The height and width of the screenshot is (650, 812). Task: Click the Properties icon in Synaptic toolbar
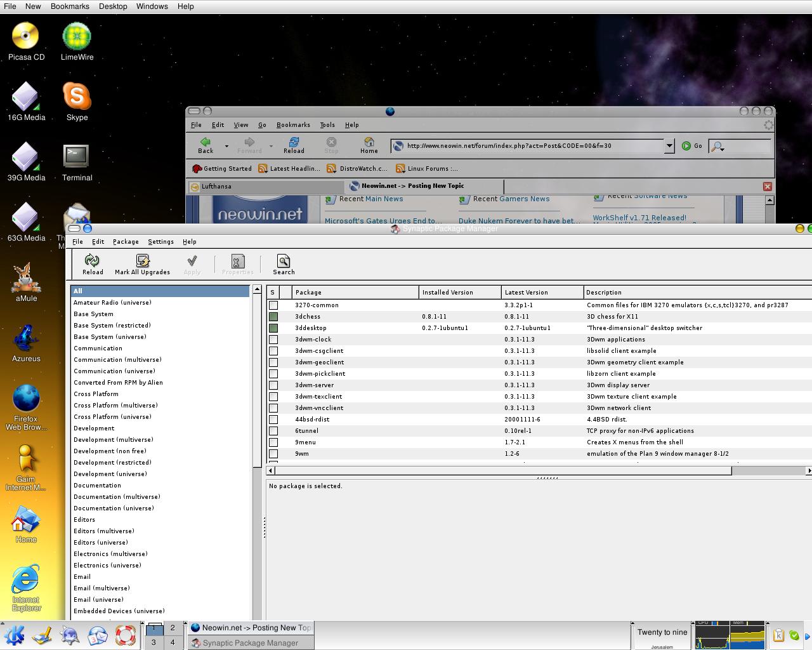[x=237, y=263]
